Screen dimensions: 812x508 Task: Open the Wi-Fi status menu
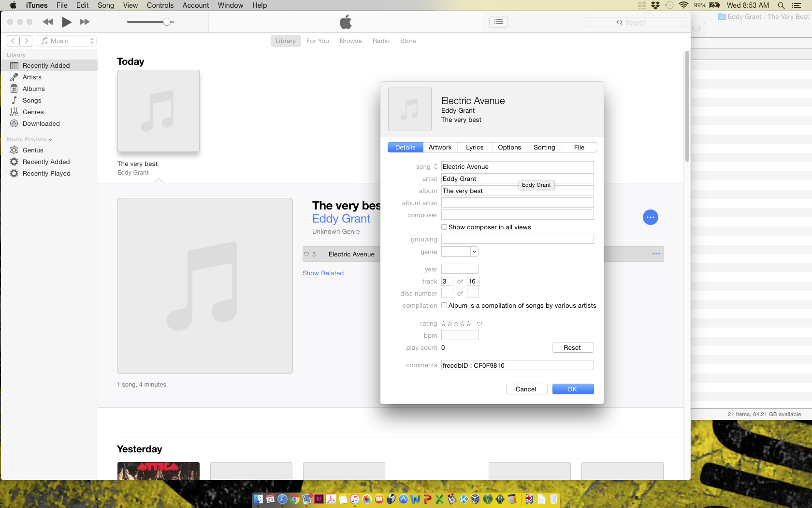pyautogui.click(x=683, y=5)
